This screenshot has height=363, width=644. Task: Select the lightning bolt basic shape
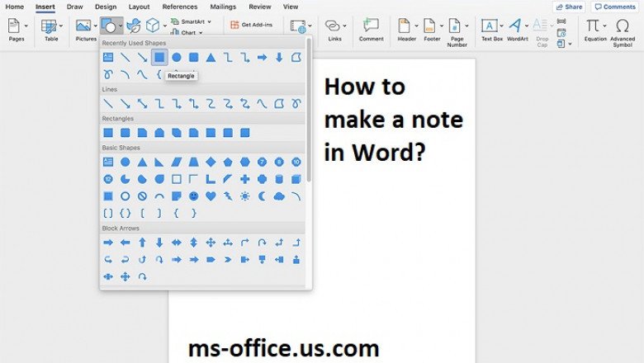pyautogui.click(x=228, y=196)
